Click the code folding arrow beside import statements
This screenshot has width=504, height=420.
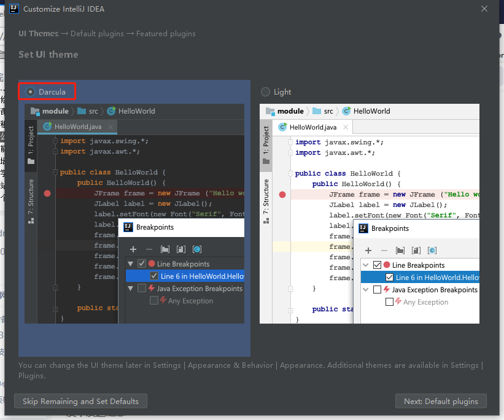[56, 141]
